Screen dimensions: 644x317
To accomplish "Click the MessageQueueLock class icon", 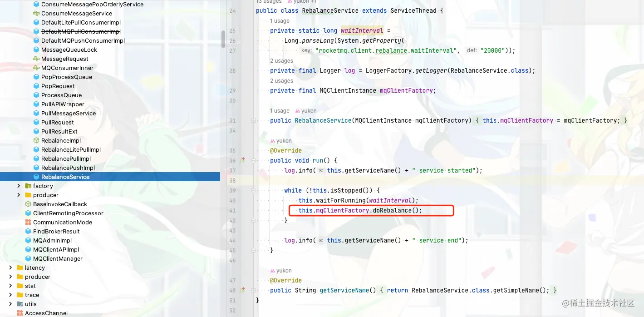I will click(x=36, y=50).
